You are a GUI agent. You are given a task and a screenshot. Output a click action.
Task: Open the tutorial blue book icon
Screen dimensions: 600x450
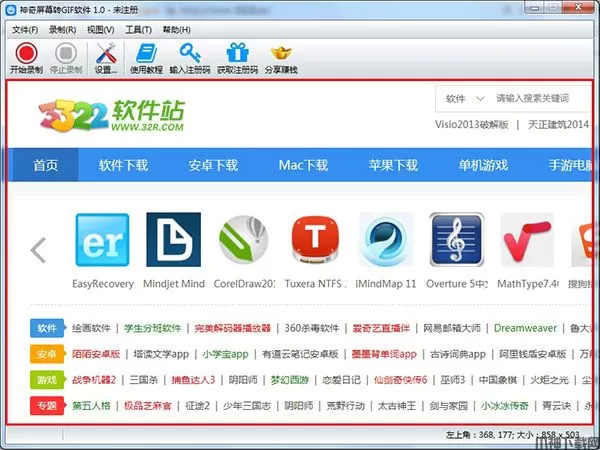click(146, 53)
